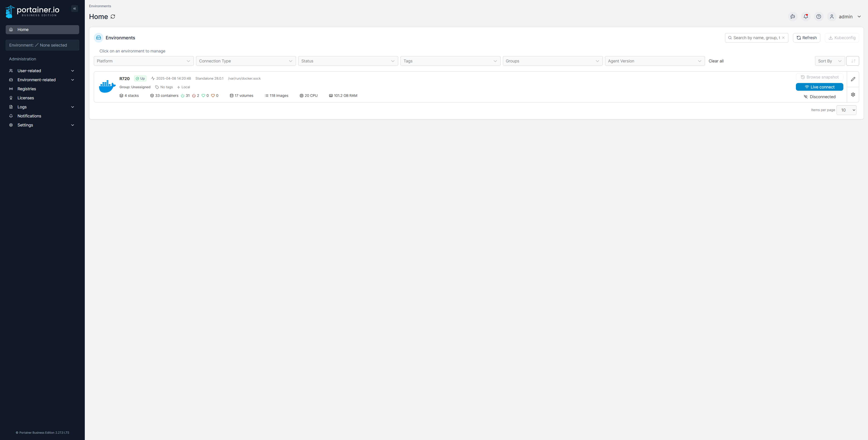Collapse the sidebar with the double-chevron icon

pos(74,9)
